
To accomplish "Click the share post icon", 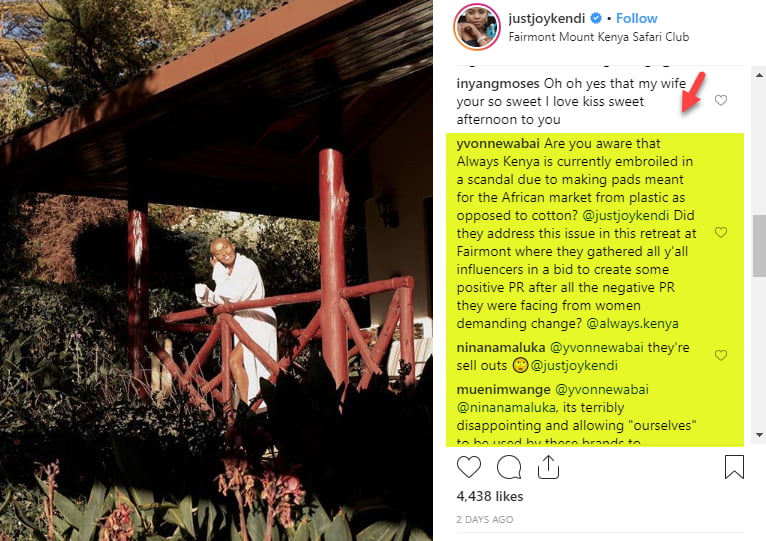I will (x=548, y=467).
